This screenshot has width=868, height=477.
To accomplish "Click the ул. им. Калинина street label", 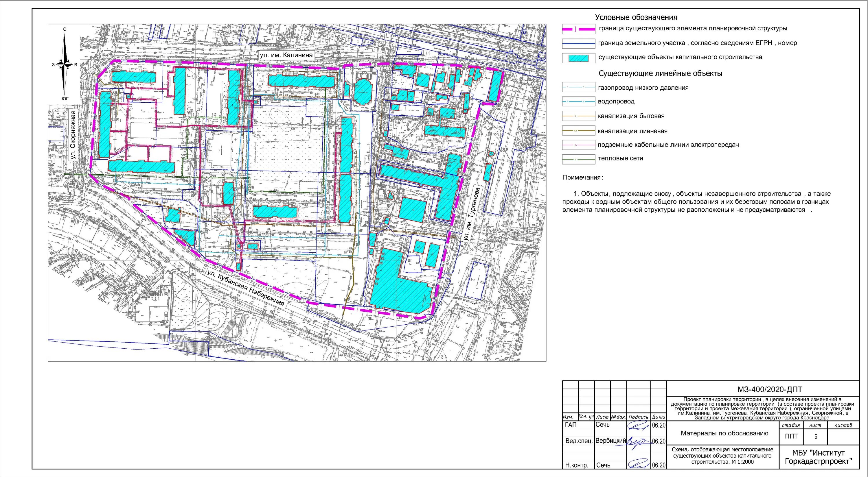I will coord(286,55).
